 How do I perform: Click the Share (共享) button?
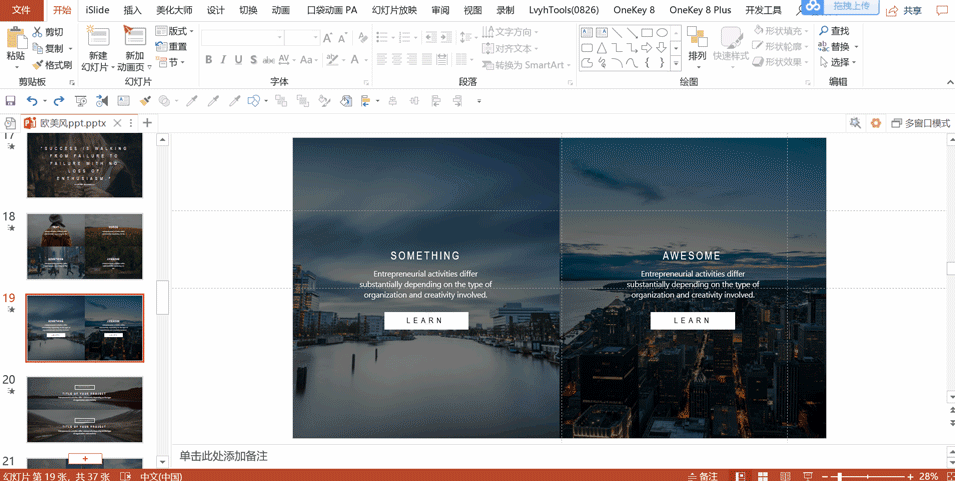tap(904, 10)
